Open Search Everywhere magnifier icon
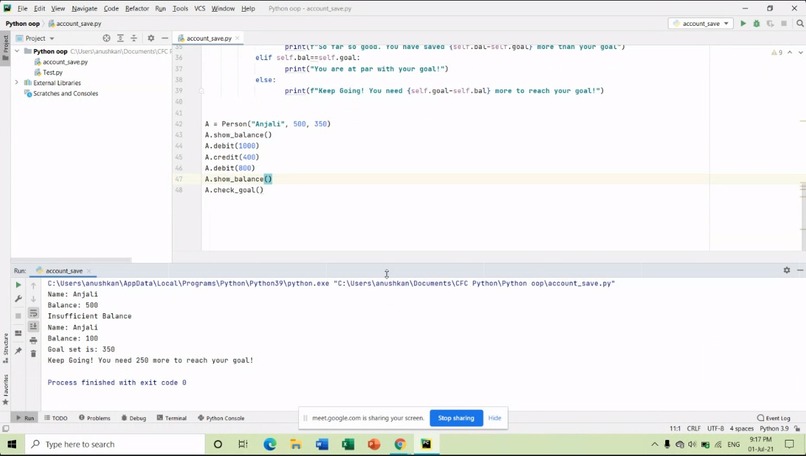The image size is (806, 456). coord(800,24)
